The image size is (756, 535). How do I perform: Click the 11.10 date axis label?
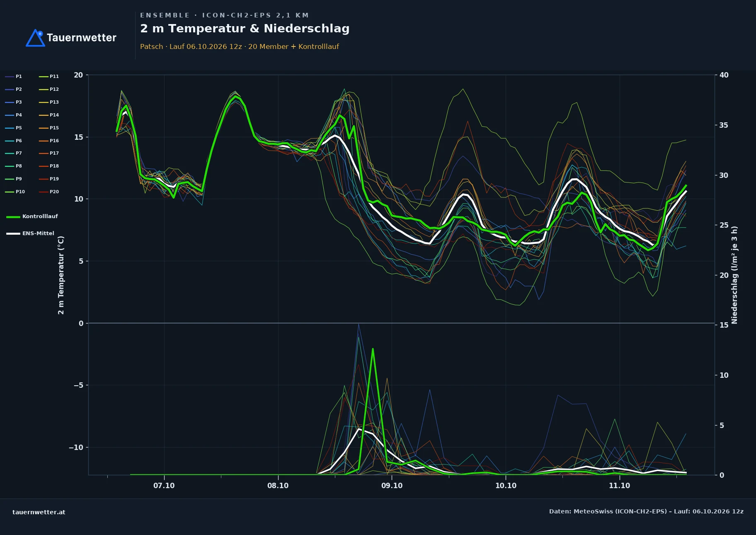pyautogui.click(x=620, y=486)
